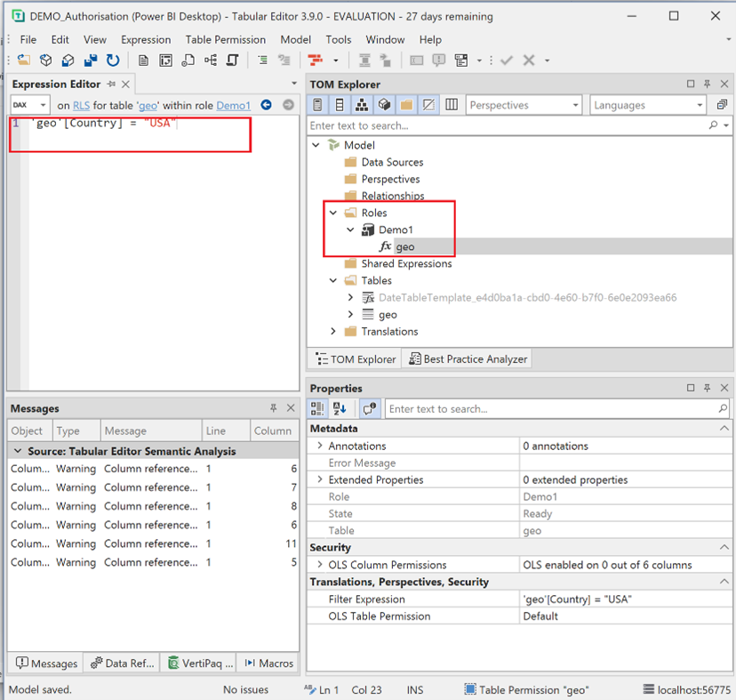
Task: Follow the RLS link in Expression Editor
Action: [81, 105]
